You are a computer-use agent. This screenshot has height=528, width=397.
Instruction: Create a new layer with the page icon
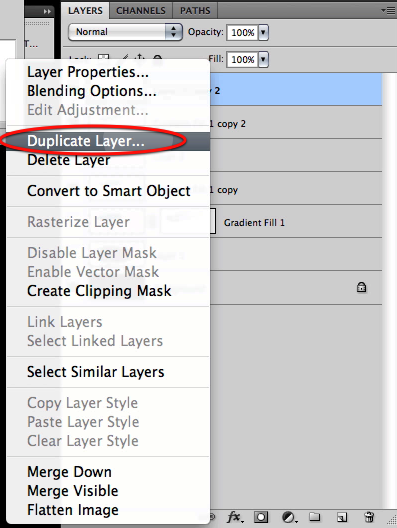pos(342,517)
